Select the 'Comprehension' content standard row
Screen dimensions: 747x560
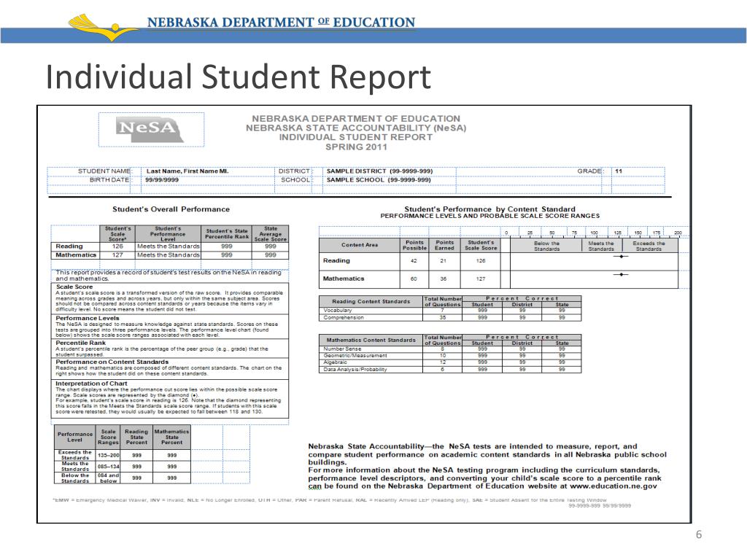(x=449, y=318)
